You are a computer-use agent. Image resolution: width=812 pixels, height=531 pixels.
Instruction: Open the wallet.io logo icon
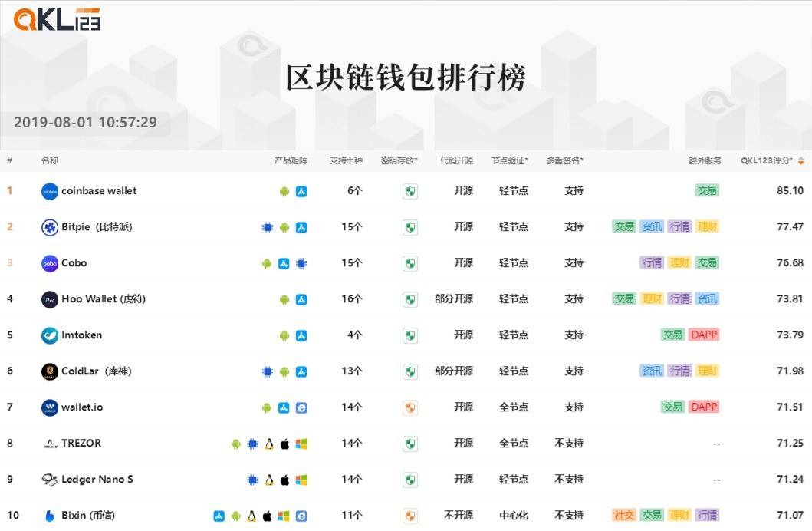[50, 407]
